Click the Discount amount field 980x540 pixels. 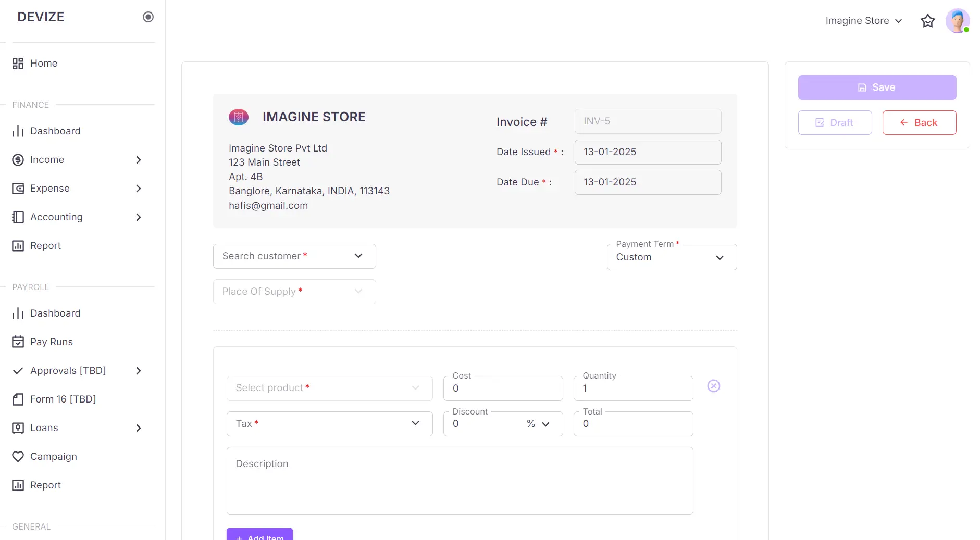pos(485,424)
